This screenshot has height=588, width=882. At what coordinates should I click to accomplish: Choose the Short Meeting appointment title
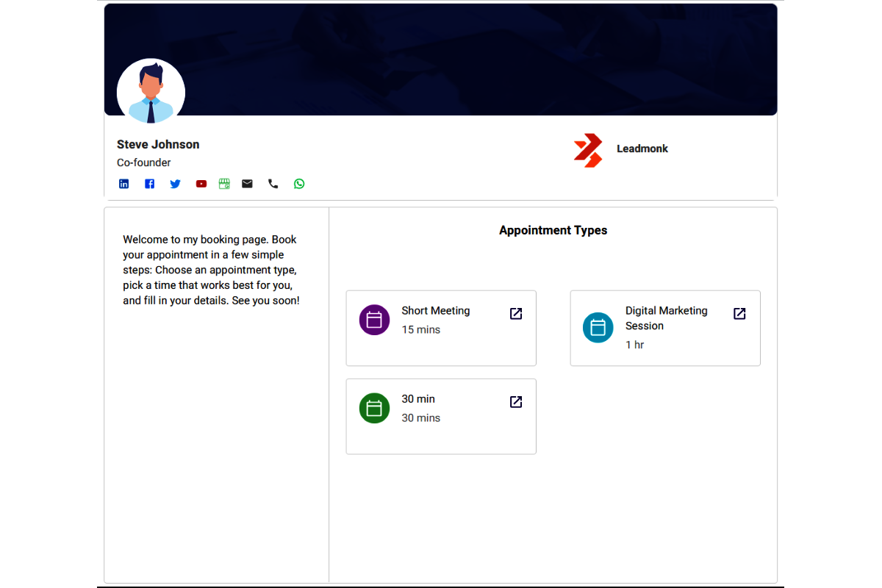(x=436, y=311)
